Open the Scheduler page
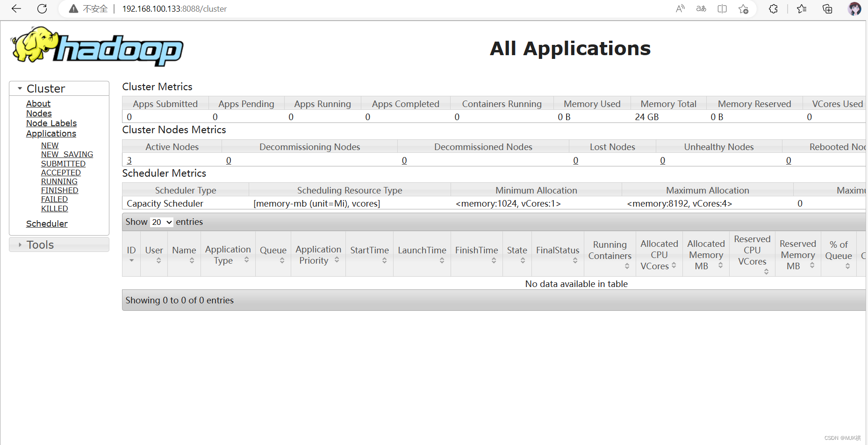The width and height of the screenshot is (868, 445). pos(47,223)
